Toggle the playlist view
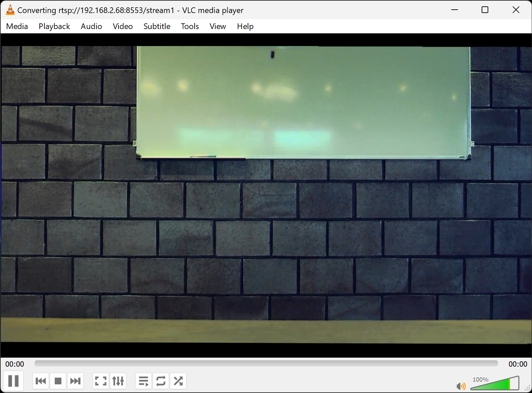Screen dimensions: 532x393 pos(144,381)
